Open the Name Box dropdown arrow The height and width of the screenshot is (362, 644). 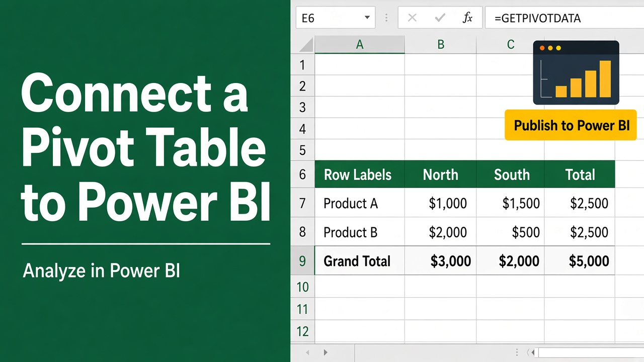click(367, 19)
